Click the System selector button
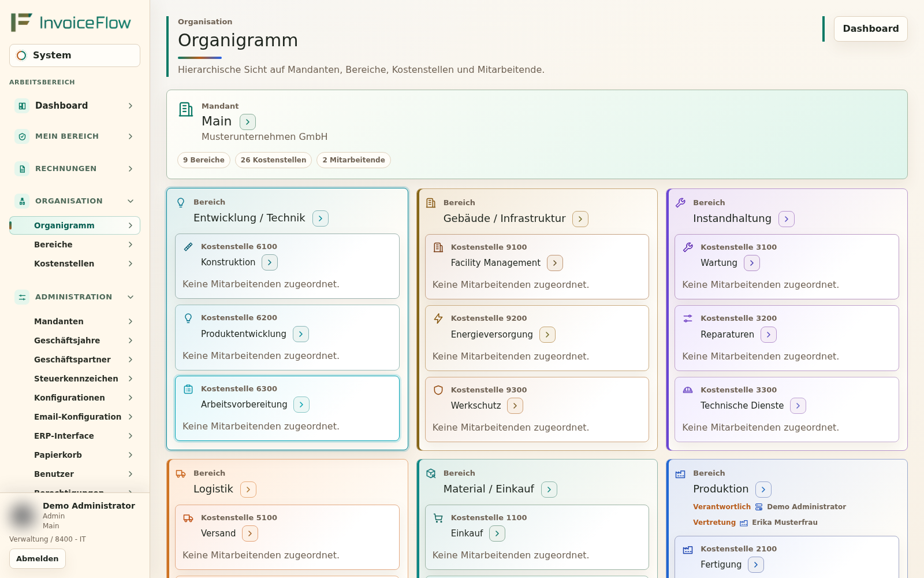 click(x=74, y=55)
